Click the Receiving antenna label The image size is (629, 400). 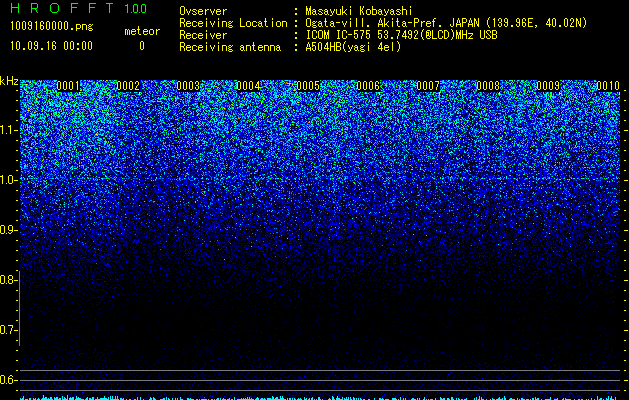coord(230,47)
